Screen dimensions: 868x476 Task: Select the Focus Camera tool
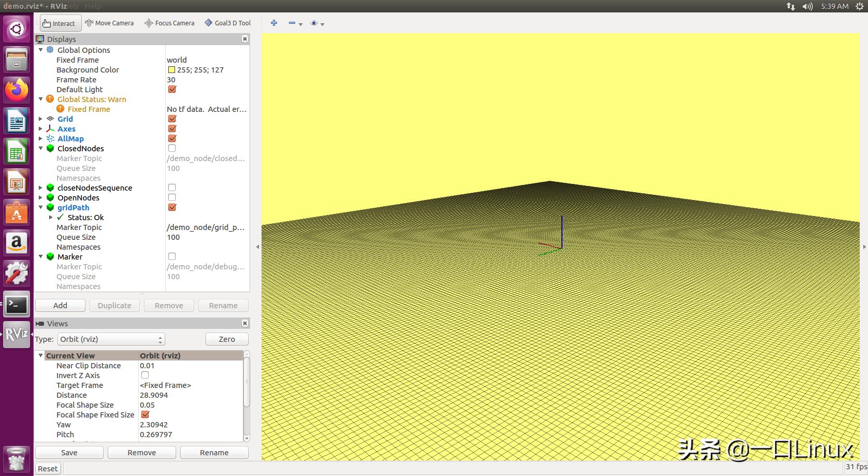point(169,23)
